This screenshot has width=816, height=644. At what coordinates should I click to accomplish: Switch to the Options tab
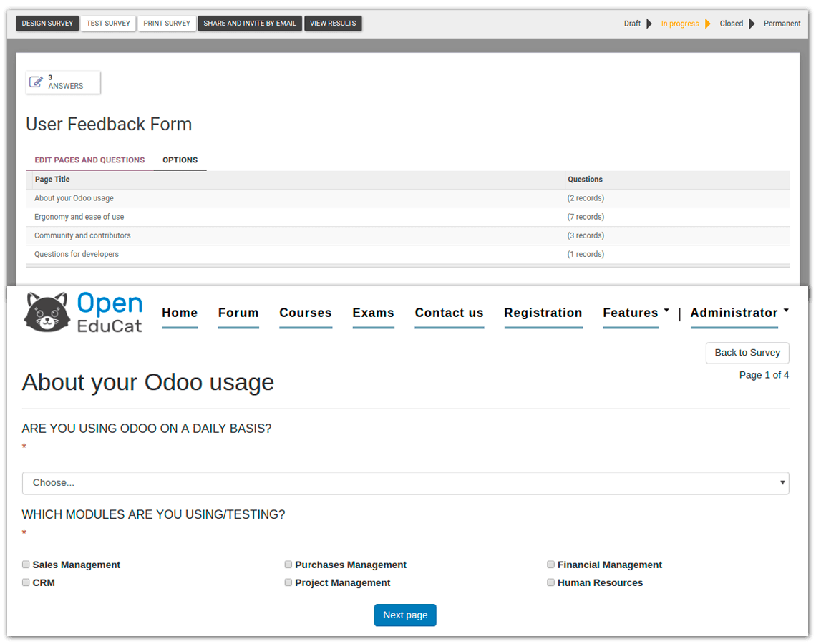click(180, 160)
